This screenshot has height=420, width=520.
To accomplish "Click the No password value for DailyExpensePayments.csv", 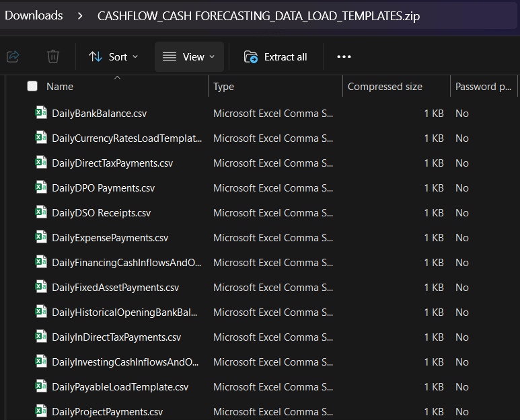I will coord(462,238).
